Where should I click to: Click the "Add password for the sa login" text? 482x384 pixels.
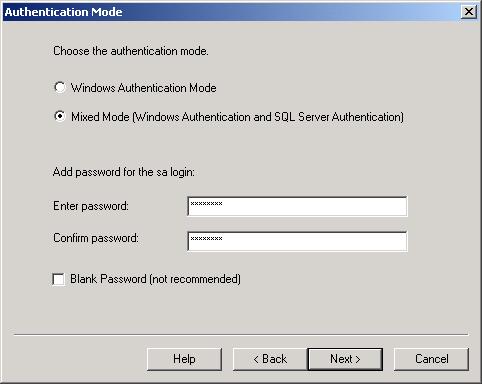124,172
